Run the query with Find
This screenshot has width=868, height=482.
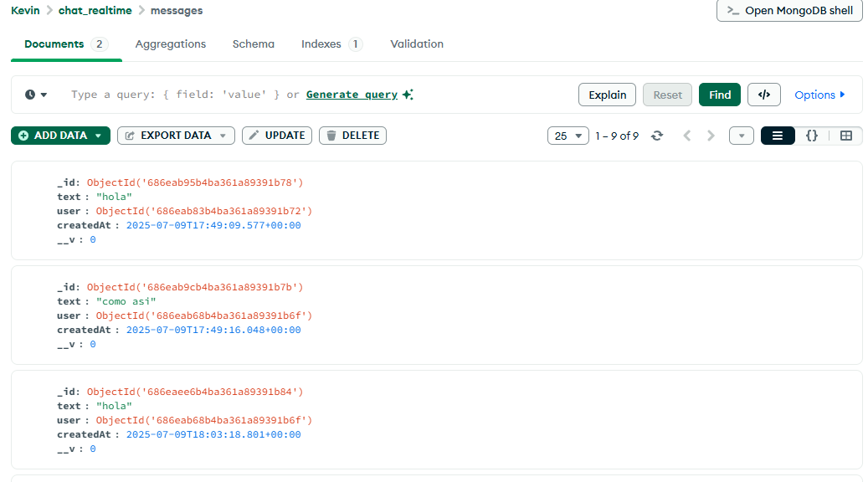point(720,95)
